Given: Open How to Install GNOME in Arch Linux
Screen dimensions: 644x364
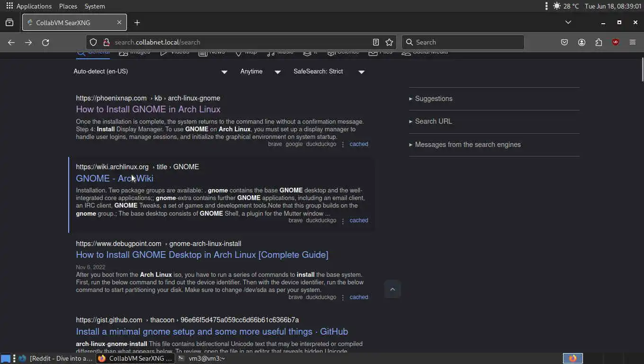Looking at the screenshot, I should tap(148, 109).
